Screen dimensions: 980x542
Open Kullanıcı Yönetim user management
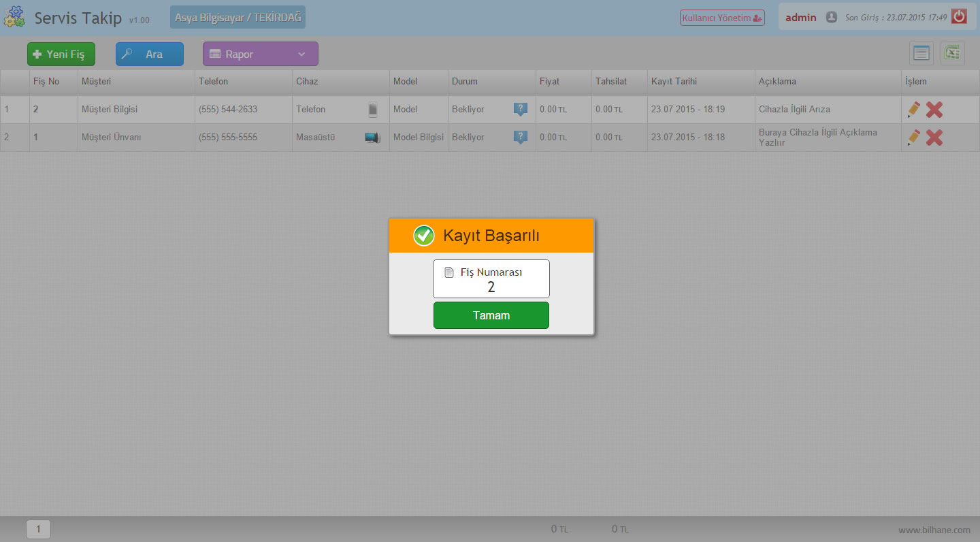click(x=722, y=18)
